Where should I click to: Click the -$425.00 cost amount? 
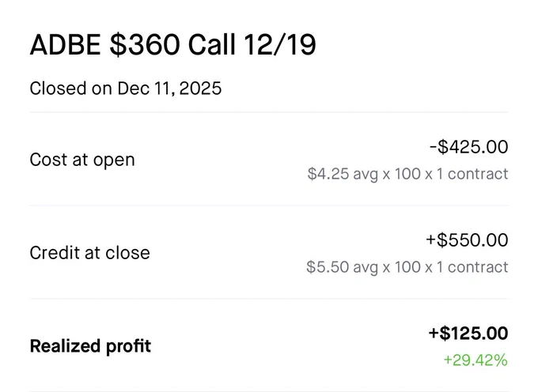coord(468,147)
